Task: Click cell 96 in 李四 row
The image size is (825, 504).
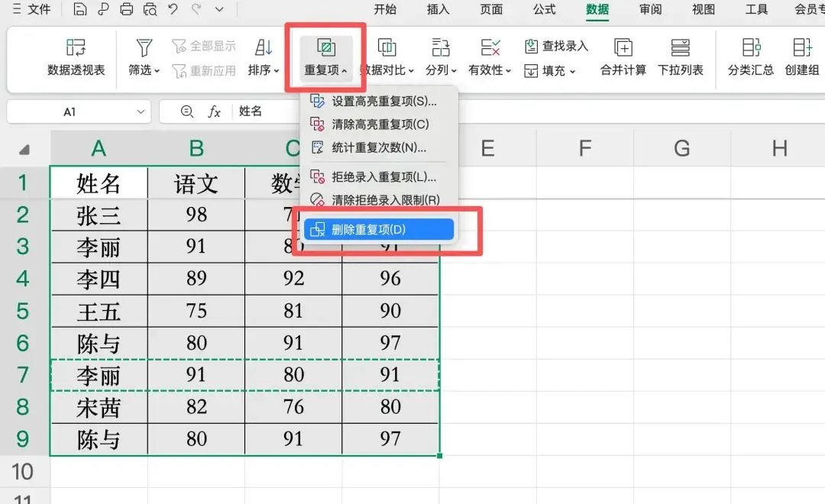Action: coord(390,279)
